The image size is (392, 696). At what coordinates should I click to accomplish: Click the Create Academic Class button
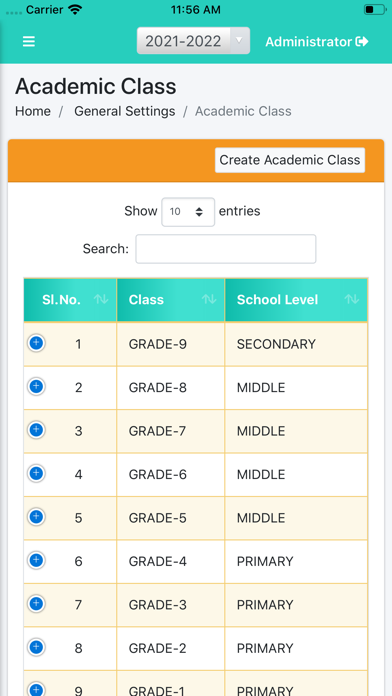(x=290, y=160)
